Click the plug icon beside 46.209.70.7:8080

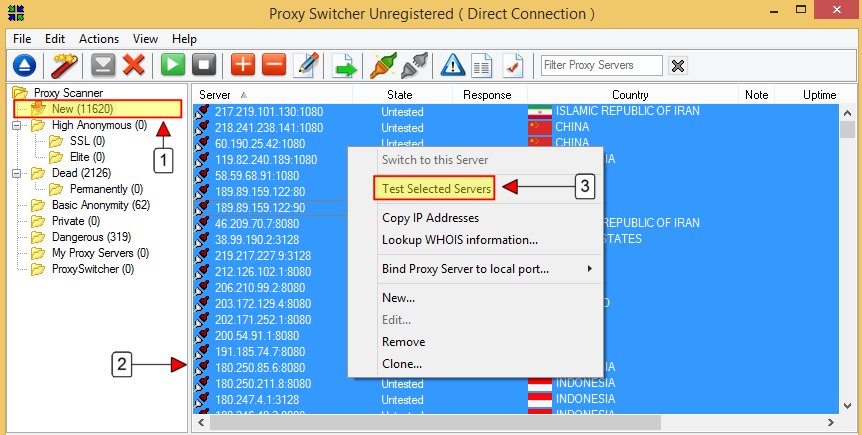pos(202,223)
